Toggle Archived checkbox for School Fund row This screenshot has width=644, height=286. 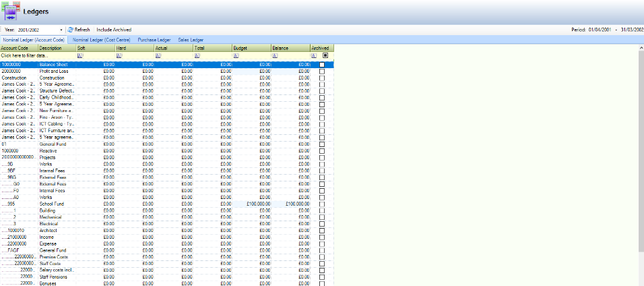(322, 204)
